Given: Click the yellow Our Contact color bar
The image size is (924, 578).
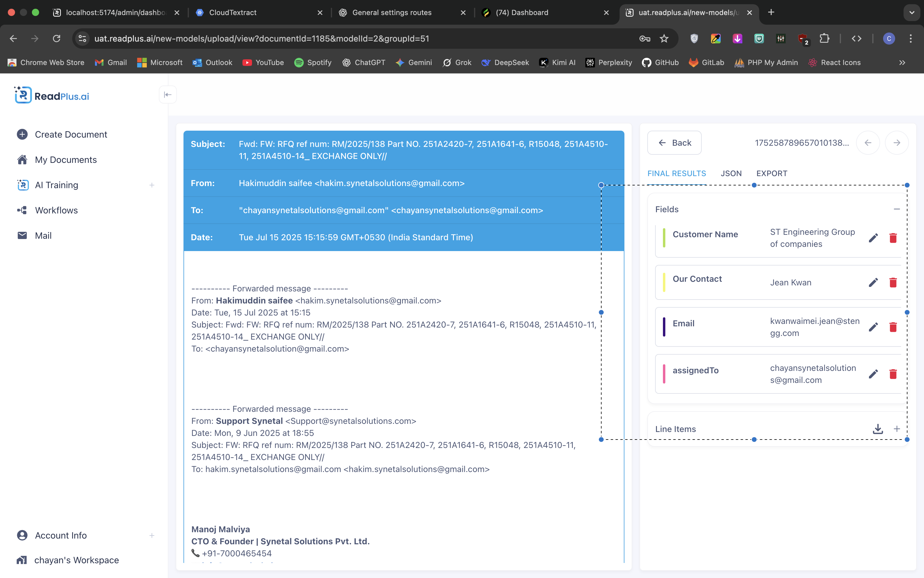Looking at the screenshot, I should 664,282.
